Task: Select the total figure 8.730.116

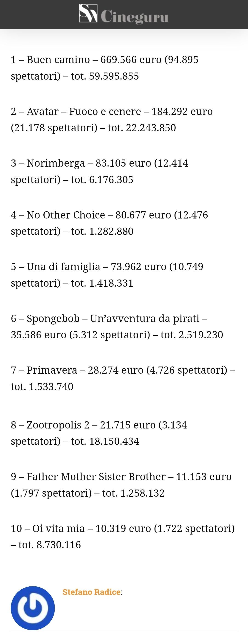Action: point(59,545)
